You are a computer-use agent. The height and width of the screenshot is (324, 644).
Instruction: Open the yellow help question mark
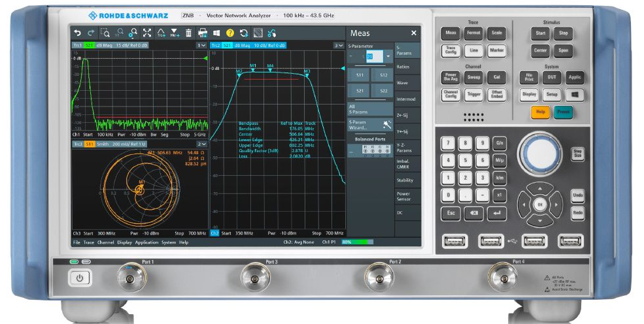(x=230, y=33)
